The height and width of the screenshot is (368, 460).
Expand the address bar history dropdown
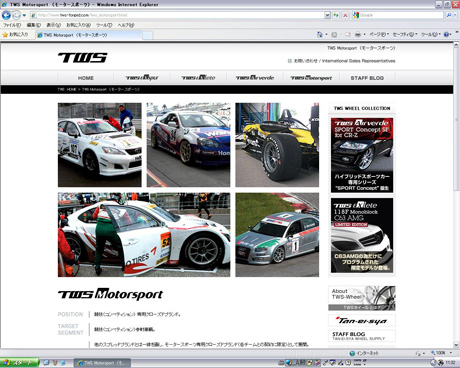[x=327, y=15]
